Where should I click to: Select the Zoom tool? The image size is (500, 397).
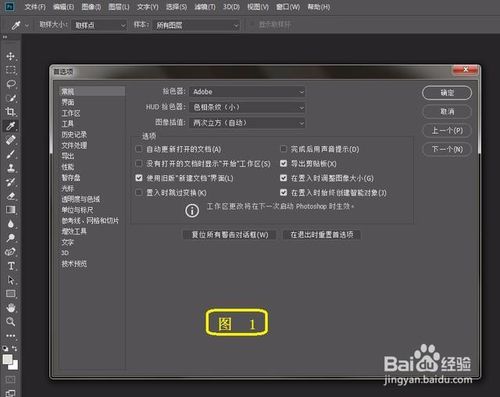(x=11, y=322)
